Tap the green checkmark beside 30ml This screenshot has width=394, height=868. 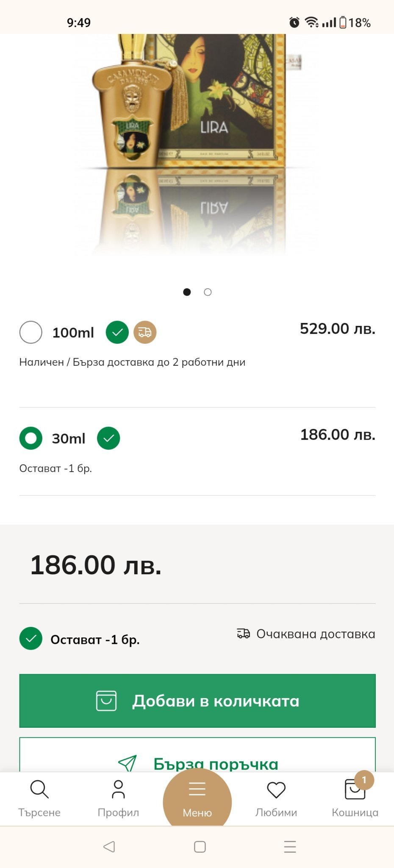[108, 438]
